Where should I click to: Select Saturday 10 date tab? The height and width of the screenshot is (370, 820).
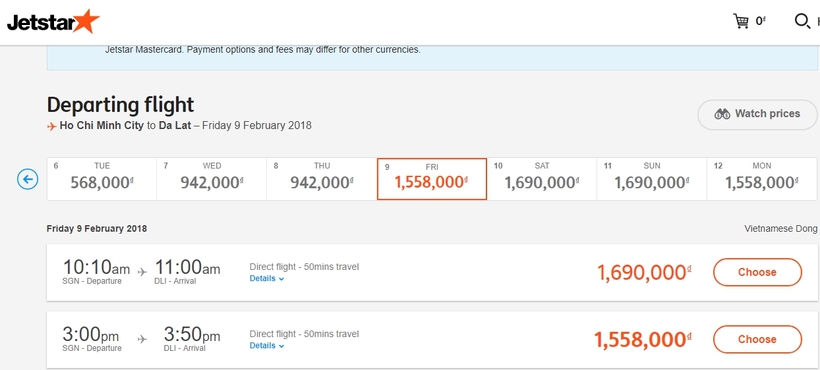(x=542, y=179)
